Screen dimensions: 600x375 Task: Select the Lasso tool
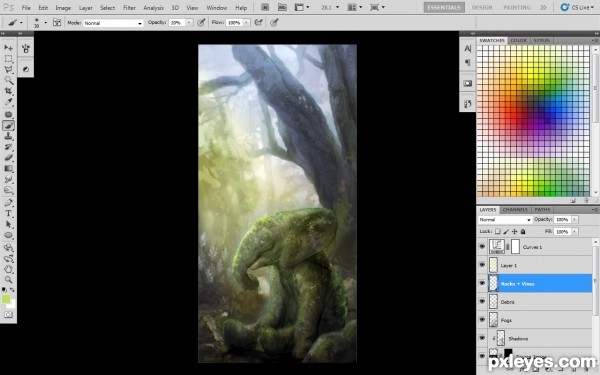[8, 69]
